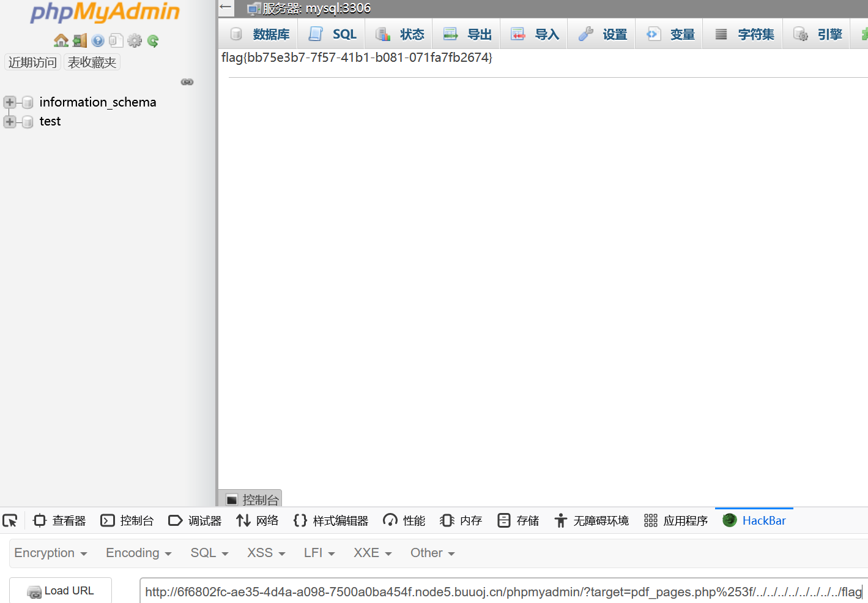Open the 导入 import tab
868x603 pixels.
(535, 34)
